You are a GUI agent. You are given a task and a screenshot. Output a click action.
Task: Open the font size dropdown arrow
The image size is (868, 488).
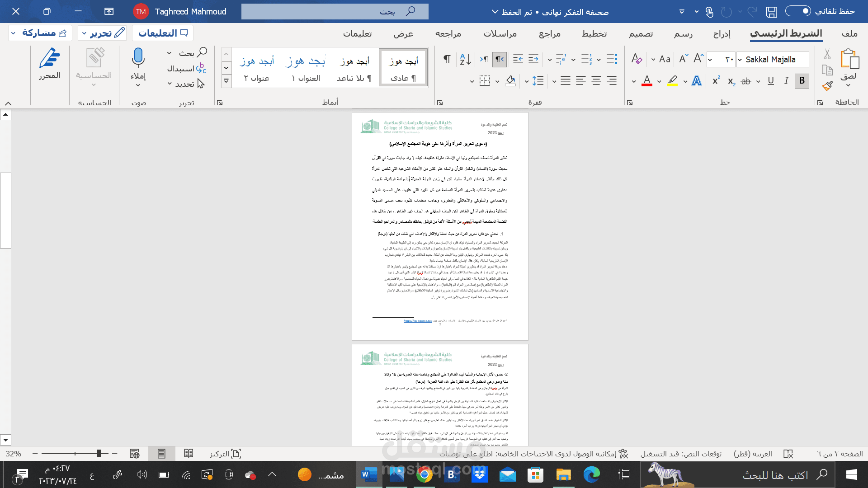710,60
